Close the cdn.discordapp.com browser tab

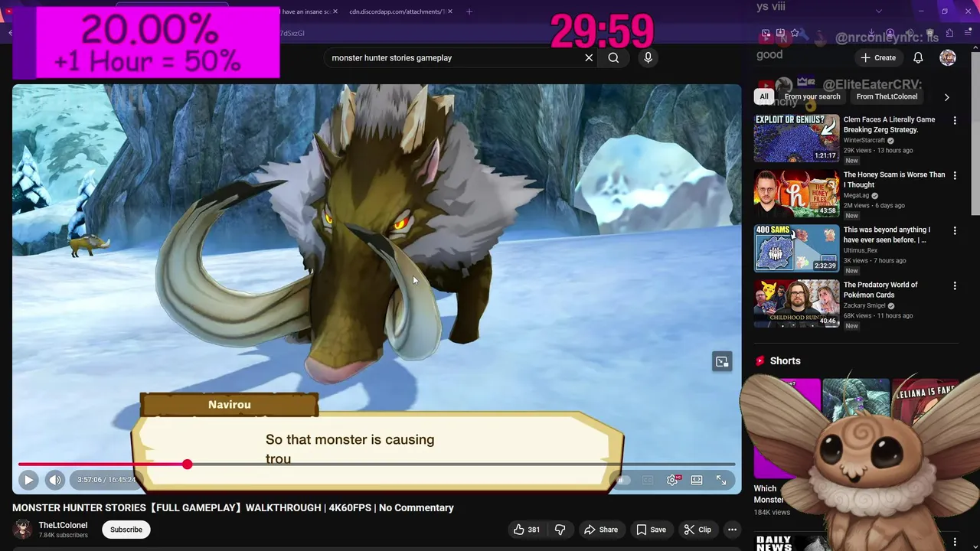coord(450,11)
